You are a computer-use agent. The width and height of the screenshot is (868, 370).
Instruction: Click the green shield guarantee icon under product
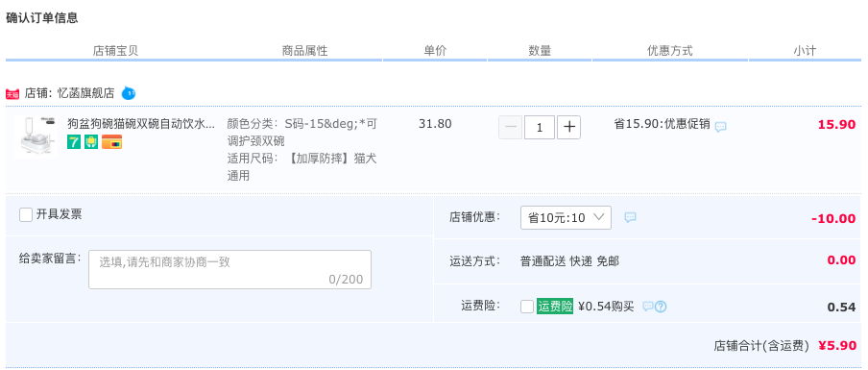coord(91,142)
